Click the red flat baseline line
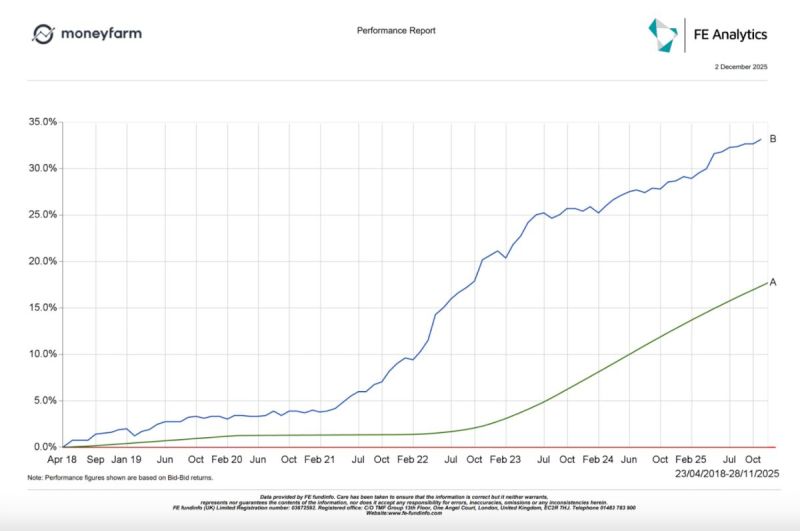Viewport: 800px width, 531px height. point(400,447)
